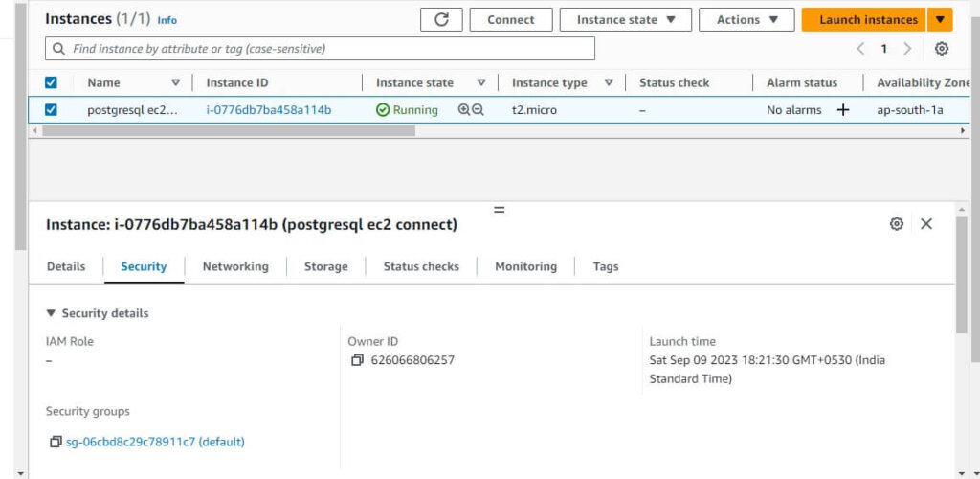Click the postgresql ec2 name cell
This screenshot has width=980, height=479.
coord(132,110)
